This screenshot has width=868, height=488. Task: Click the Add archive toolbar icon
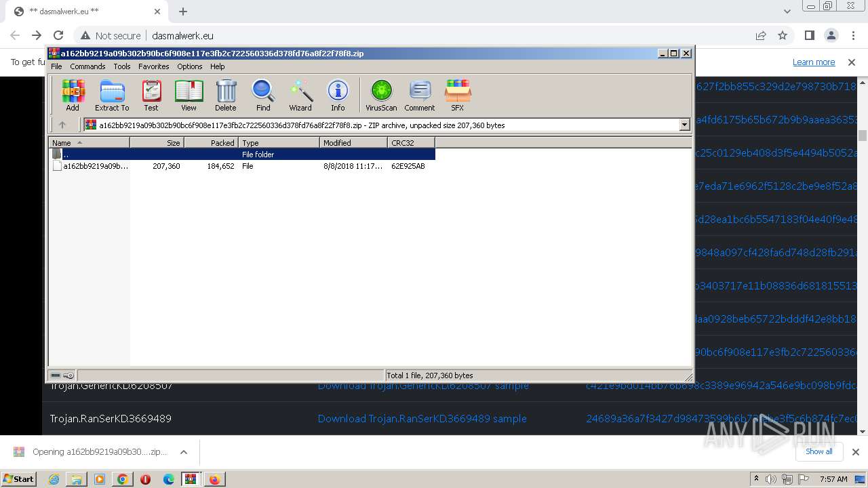(x=73, y=95)
